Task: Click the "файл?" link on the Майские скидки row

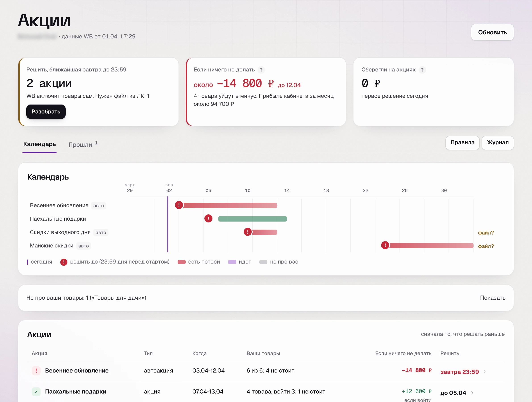Action: pos(486,246)
